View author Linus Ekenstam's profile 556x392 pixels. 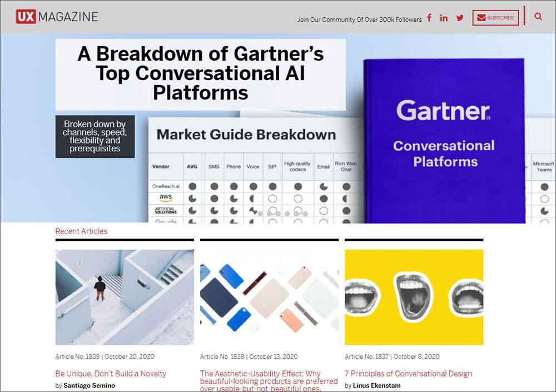click(x=376, y=386)
